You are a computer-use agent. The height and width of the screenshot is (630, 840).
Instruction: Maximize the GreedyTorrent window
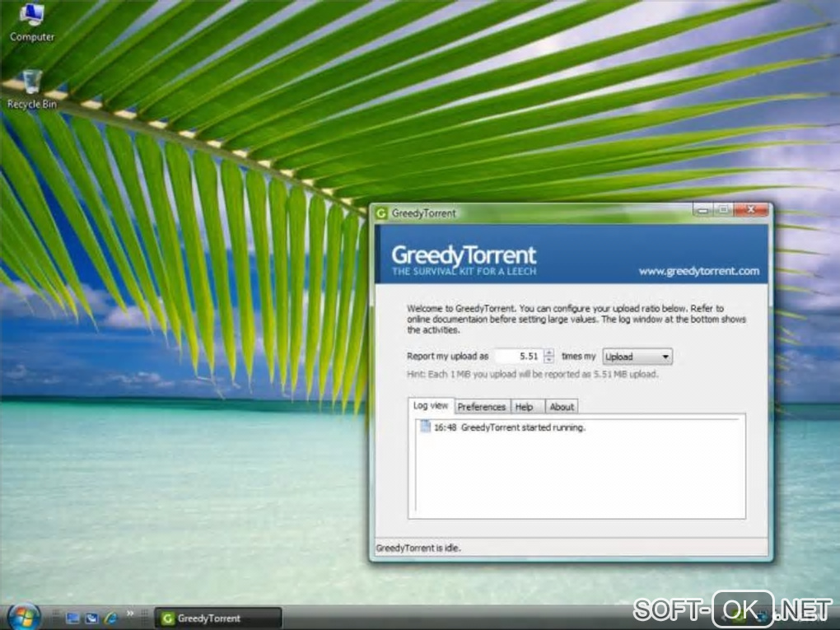[723, 210]
